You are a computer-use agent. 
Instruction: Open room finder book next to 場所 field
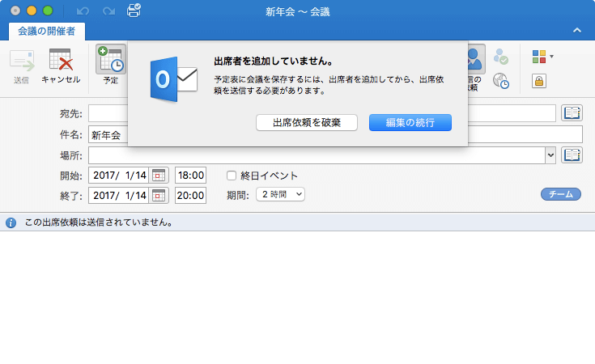click(572, 155)
